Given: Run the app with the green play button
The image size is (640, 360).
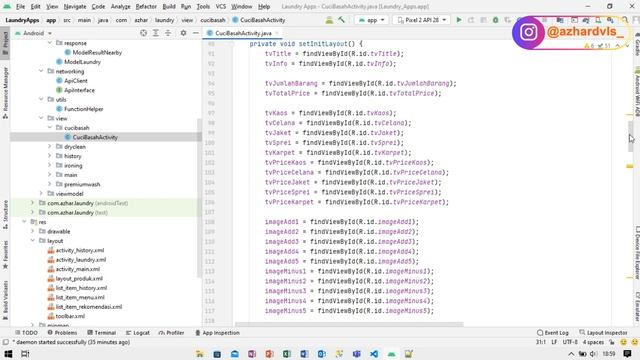Looking at the screenshot, I should coord(459,20).
